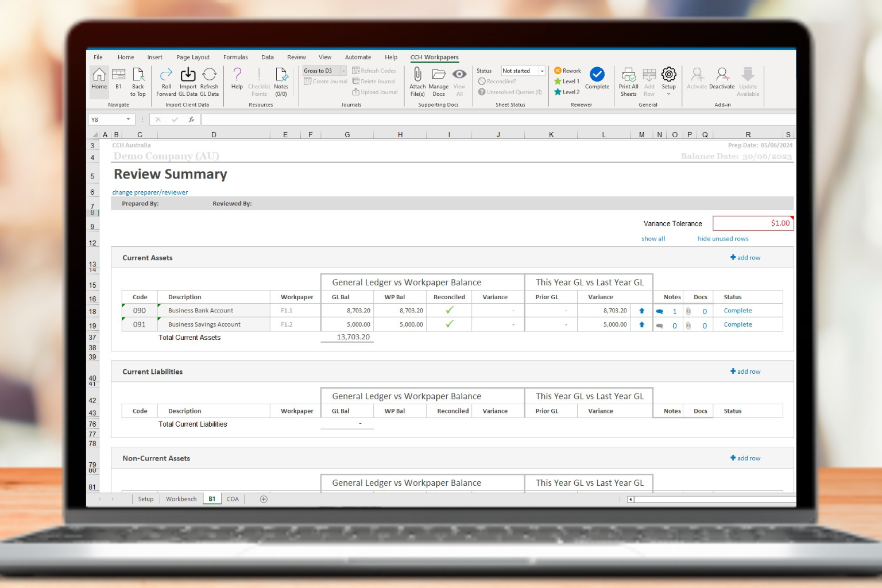Select the Variance Tolerance $1.00 field
This screenshot has width=882, height=588.
coord(752,223)
